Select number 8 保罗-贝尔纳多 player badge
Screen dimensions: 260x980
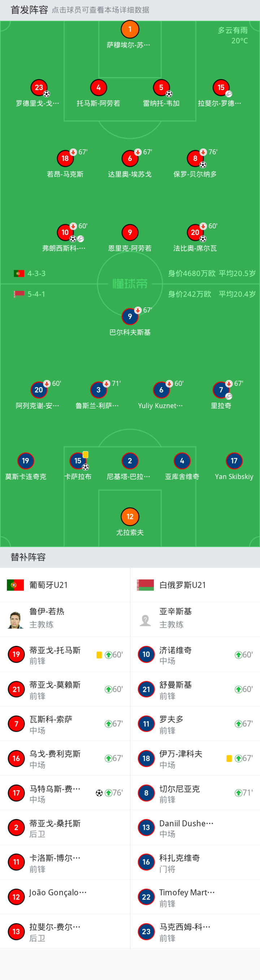pyautogui.click(x=195, y=159)
